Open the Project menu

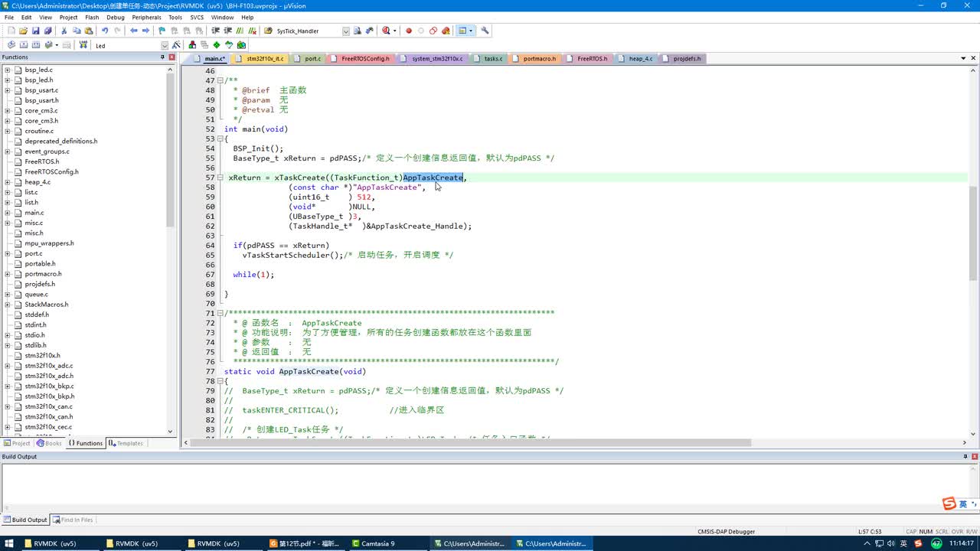(68, 17)
